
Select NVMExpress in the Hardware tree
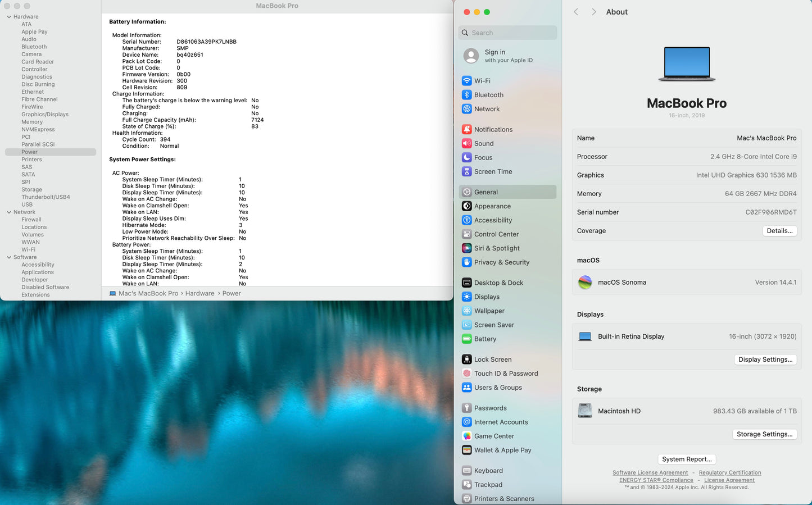tap(38, 130)
